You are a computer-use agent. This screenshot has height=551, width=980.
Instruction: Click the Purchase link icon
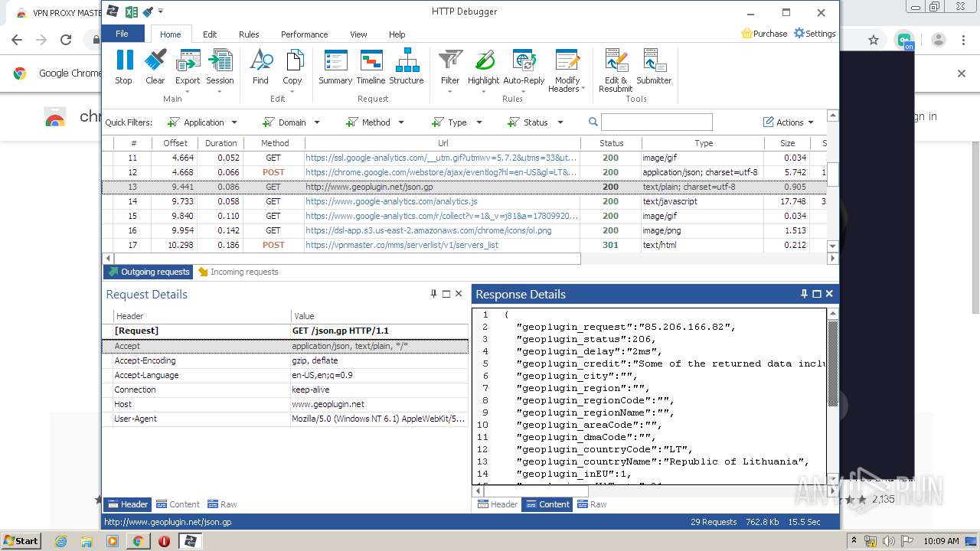pyautogui.click(x=747, y=34)
